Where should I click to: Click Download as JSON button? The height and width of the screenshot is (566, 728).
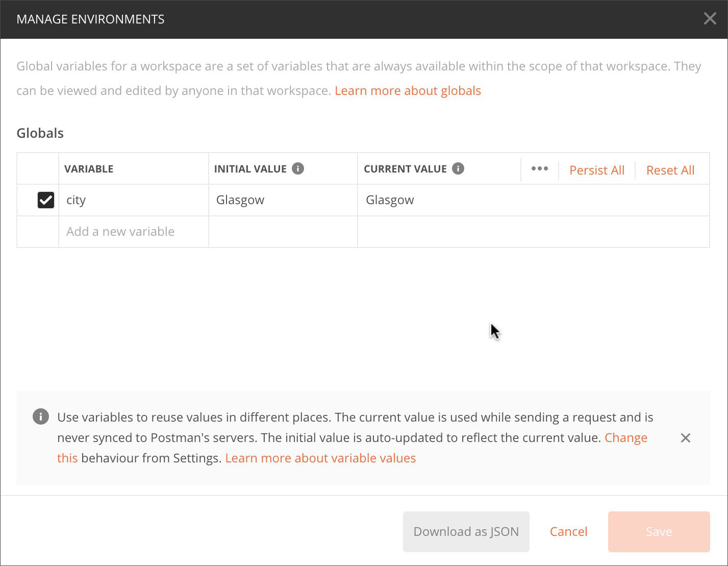[x=466, y=532]
